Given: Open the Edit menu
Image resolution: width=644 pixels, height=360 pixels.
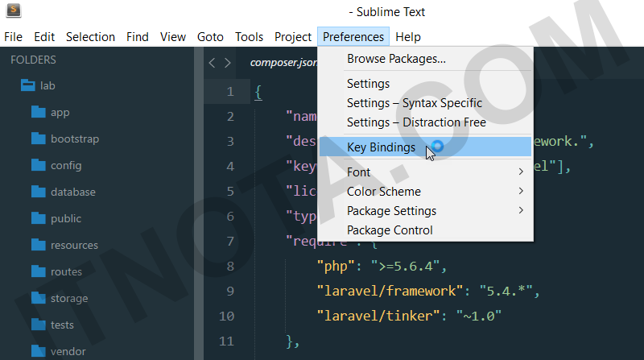Looking at the screenshot, I should pos(44,37).
